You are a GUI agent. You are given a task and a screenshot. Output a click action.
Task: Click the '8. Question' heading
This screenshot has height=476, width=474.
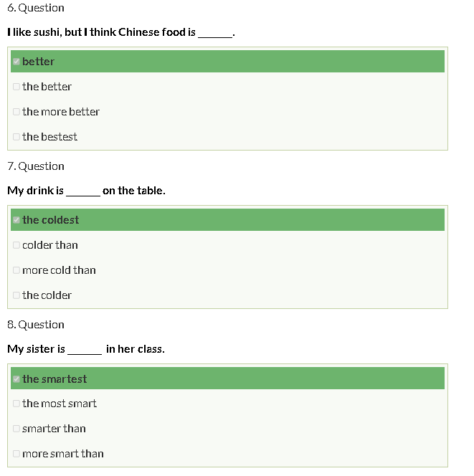(x=36, y=325)
